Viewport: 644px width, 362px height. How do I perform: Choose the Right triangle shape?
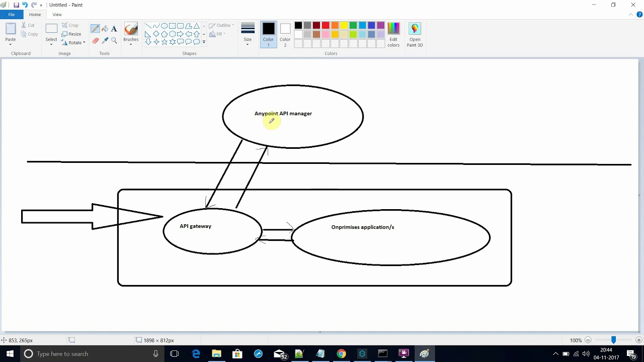point(148,34)
